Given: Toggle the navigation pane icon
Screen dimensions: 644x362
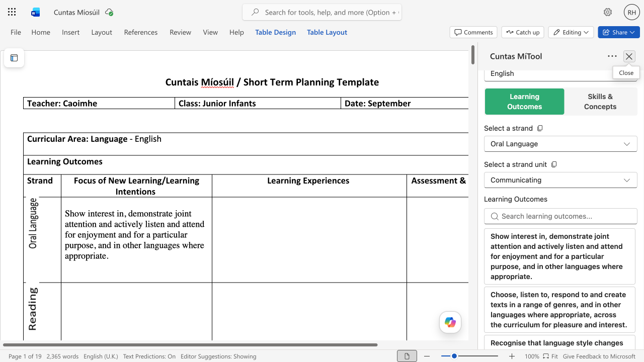Looking at the screenshot, I should point(14,58).
